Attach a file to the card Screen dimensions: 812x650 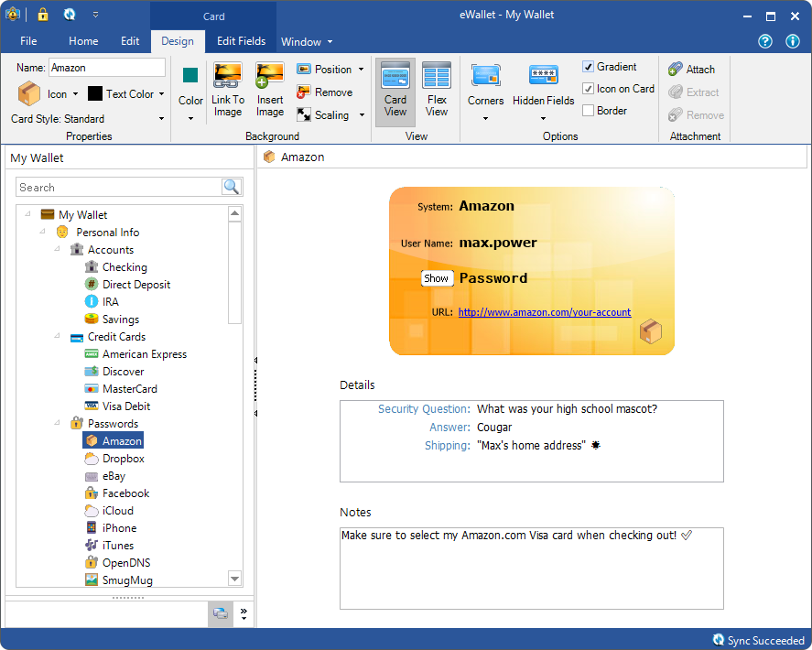point(692,70)
